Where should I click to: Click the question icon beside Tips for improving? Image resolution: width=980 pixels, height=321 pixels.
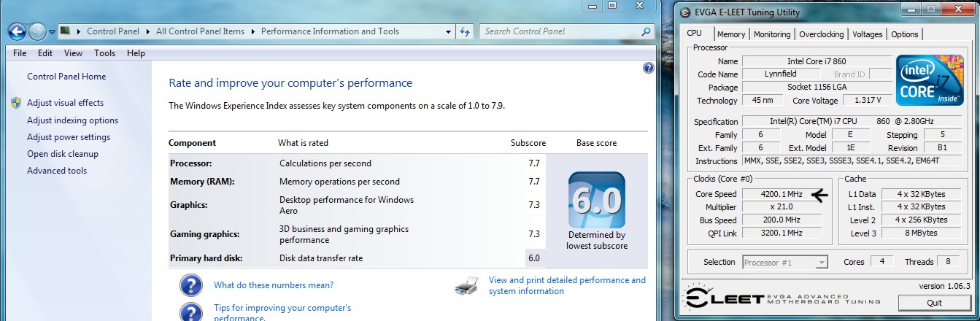click(191, 312)
